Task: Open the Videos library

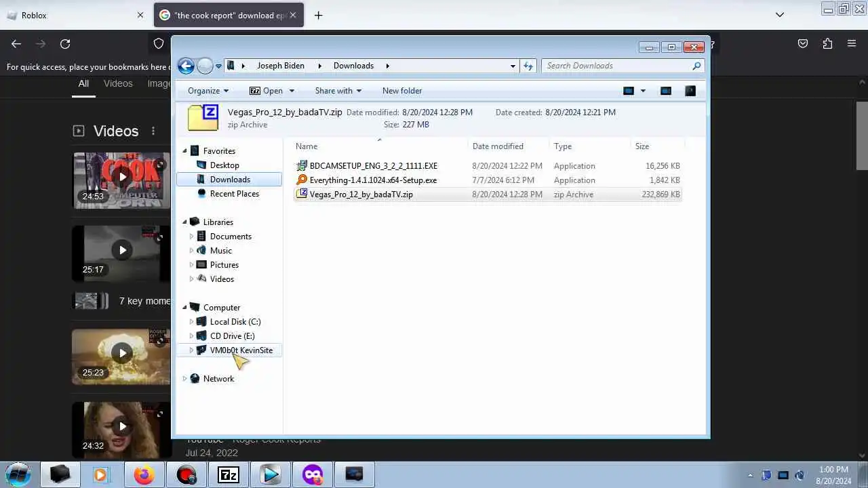Action: coord(222,279)
